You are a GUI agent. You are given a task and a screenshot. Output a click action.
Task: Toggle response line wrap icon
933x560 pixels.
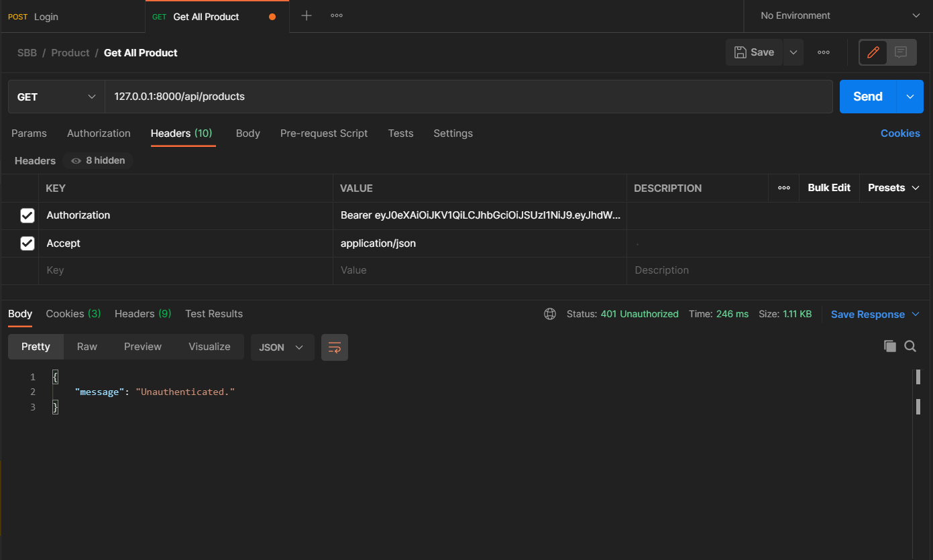click(335, 347)
